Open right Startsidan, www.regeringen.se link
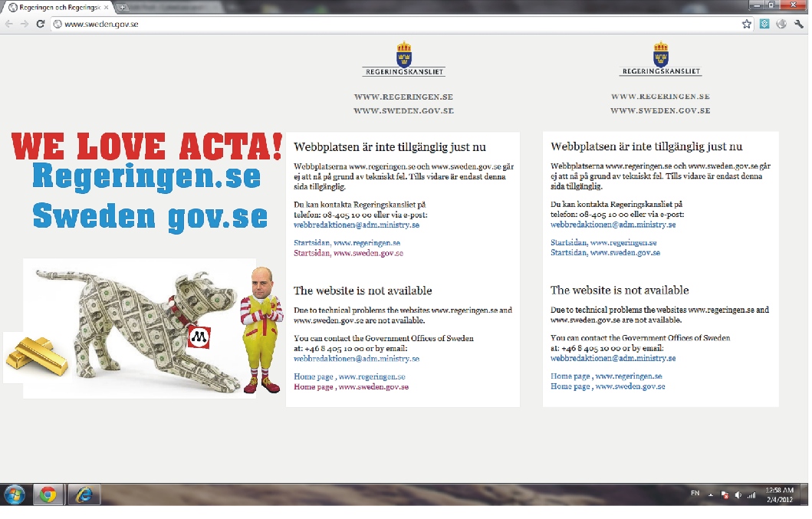 (x=603, y=242)
